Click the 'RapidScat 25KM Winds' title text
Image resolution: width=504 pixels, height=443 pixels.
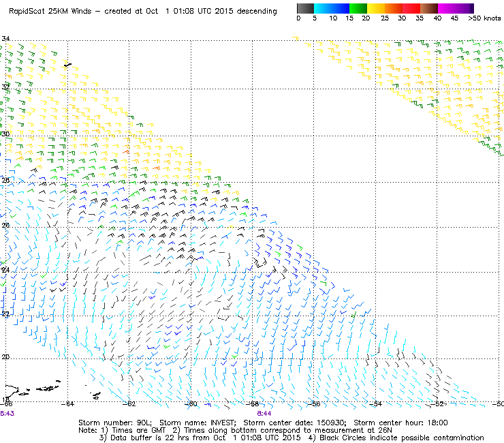tap(50, 12)
